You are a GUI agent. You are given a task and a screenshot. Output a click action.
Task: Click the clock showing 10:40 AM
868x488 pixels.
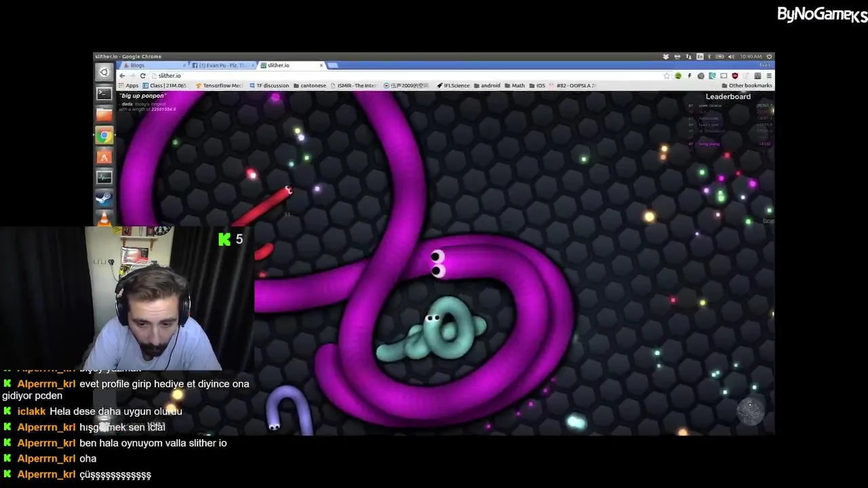751,56
